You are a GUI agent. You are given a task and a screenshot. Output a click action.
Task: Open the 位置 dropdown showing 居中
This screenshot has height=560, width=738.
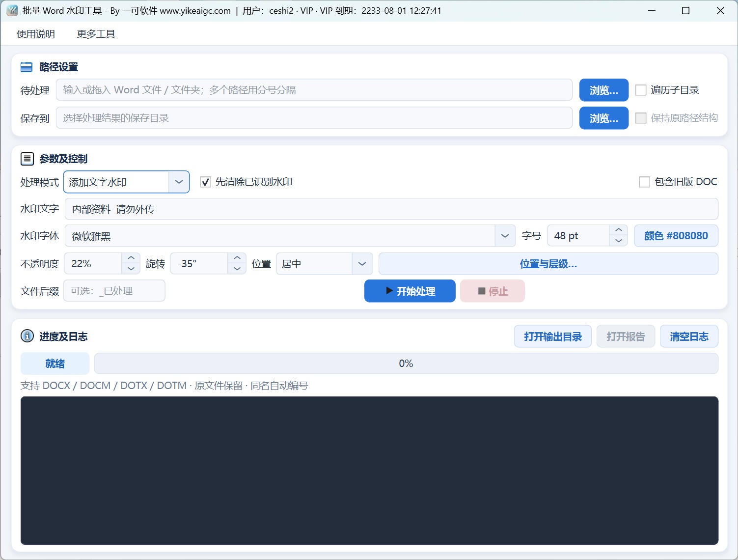click(x=325, y=264)
